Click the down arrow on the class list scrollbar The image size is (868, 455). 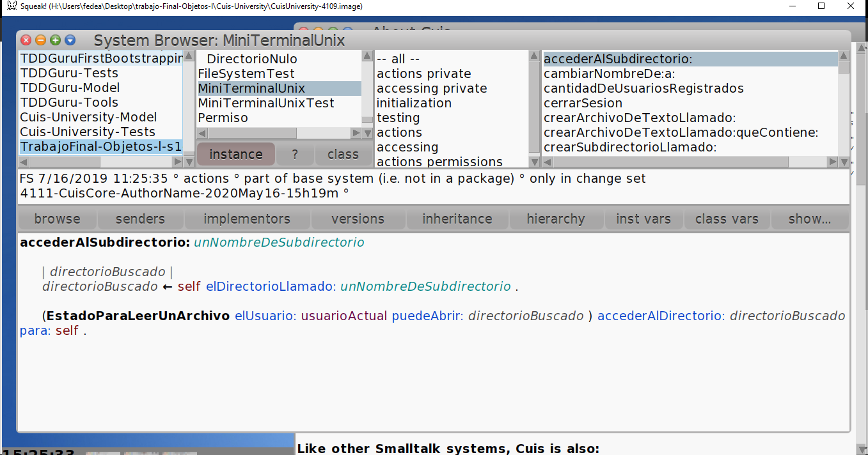point(367,133)
